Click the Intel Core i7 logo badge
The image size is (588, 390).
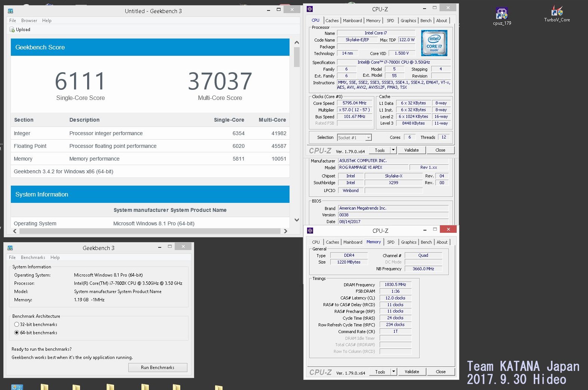coord(434,43)
